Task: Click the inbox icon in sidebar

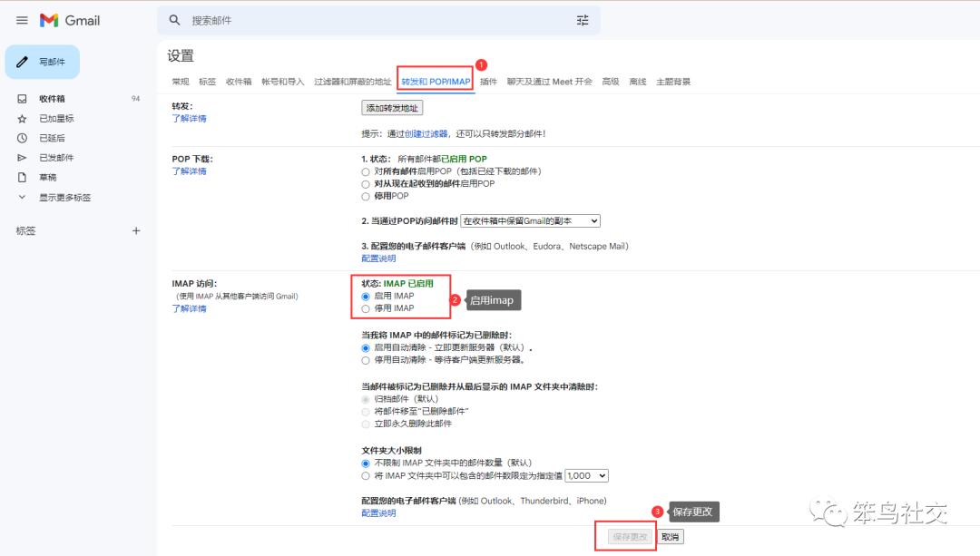Action: (22, 99)
